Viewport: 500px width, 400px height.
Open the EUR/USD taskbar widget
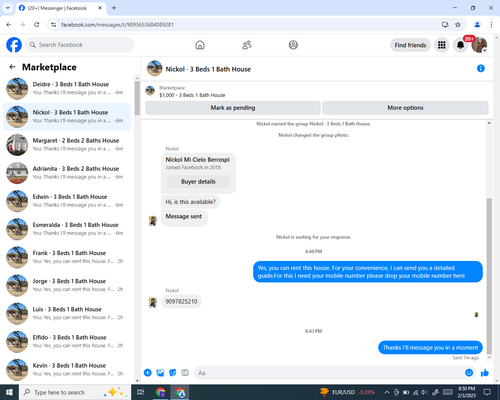347,392
